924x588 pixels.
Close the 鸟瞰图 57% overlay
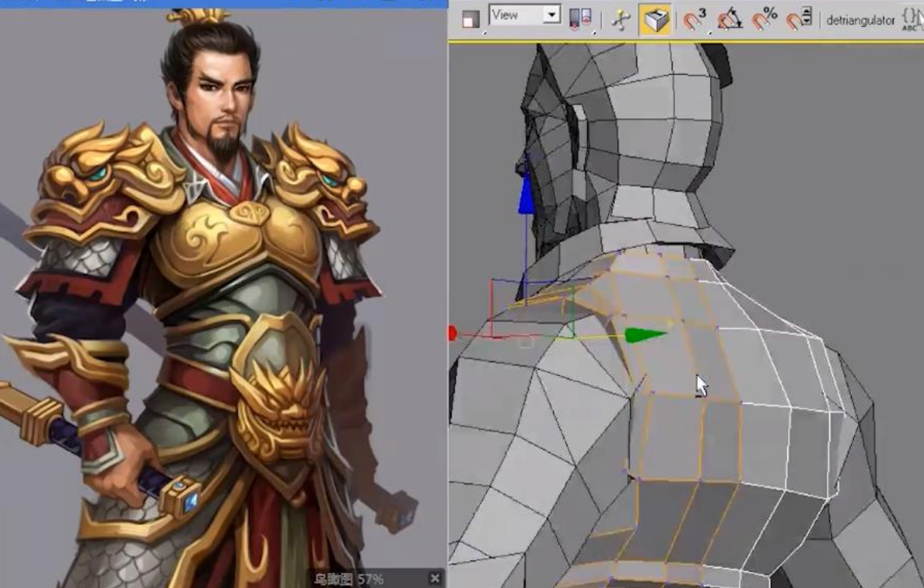(x=435, y=579)
